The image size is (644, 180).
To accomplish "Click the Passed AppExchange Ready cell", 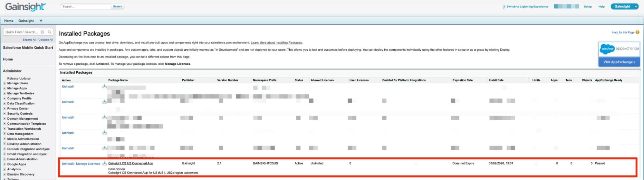I will click(x=600, y=163).
